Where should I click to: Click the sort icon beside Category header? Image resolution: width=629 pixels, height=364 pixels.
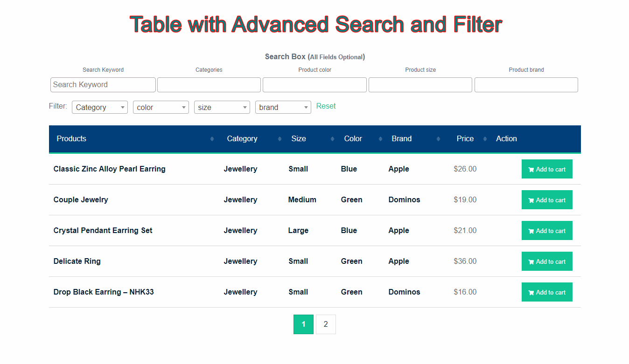click(280, 139)
